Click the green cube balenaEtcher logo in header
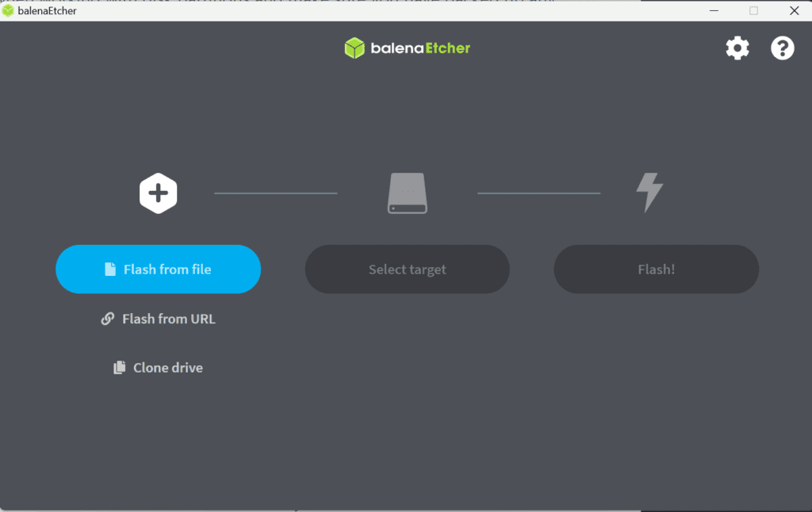The image size is (812, 512). (354, 48)
